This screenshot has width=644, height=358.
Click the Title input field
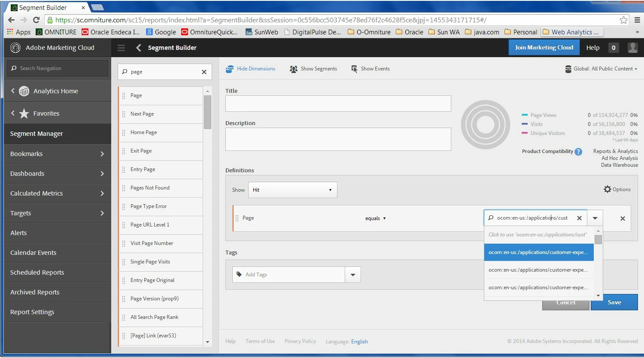pyautogui.click(x=338, y=104)
